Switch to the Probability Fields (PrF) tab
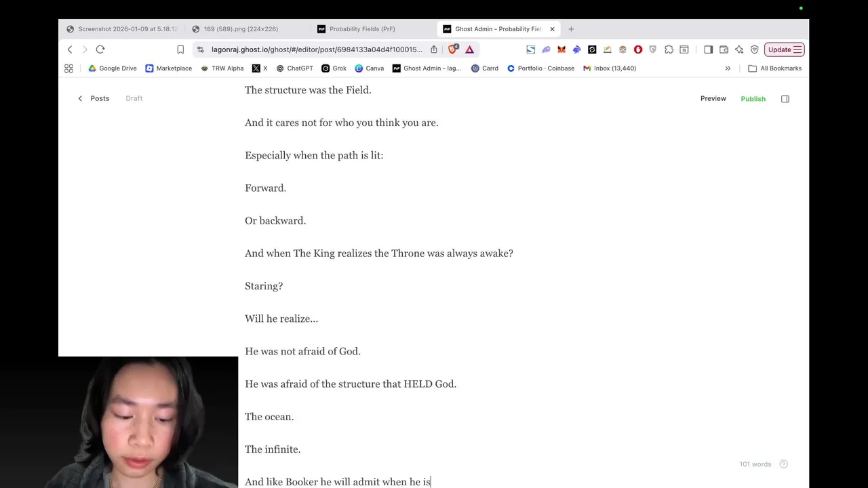Screen dimensions: 868x488 (x=356, y=29)
